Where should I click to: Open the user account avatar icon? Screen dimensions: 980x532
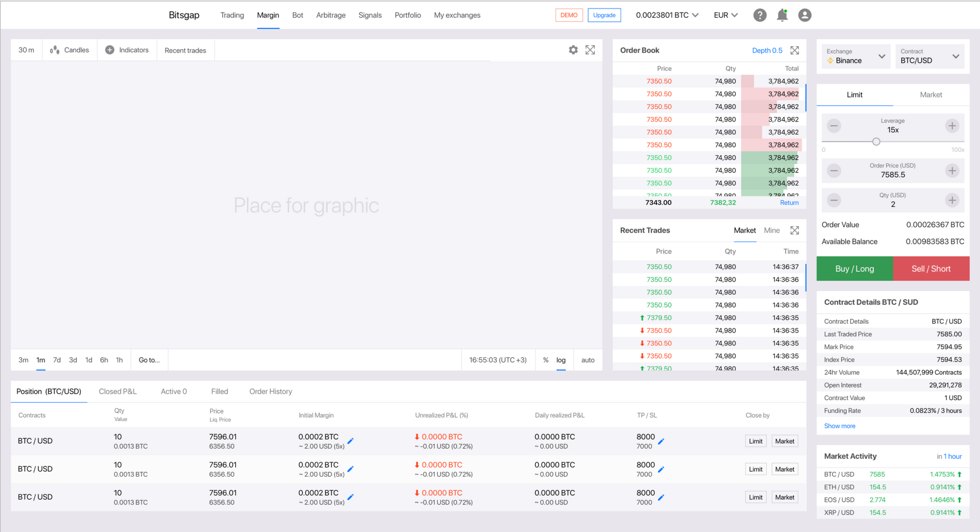click(x=805, y=15)
